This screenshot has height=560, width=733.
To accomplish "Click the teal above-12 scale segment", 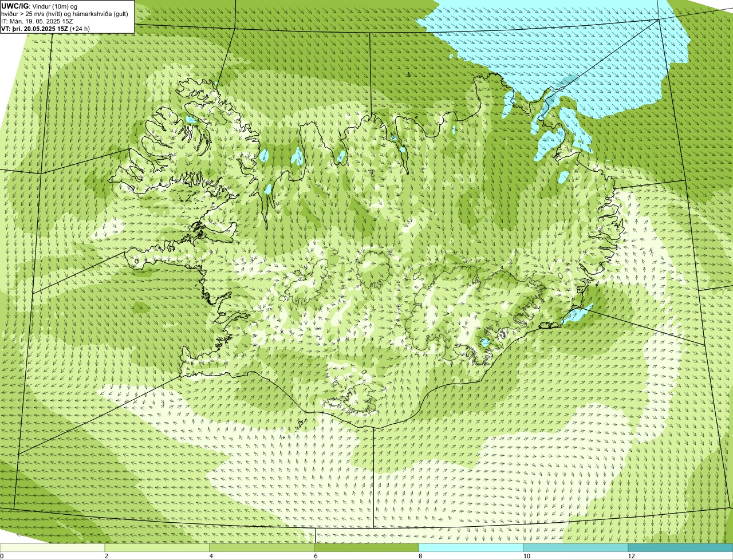I will click(x=681, y=548).
